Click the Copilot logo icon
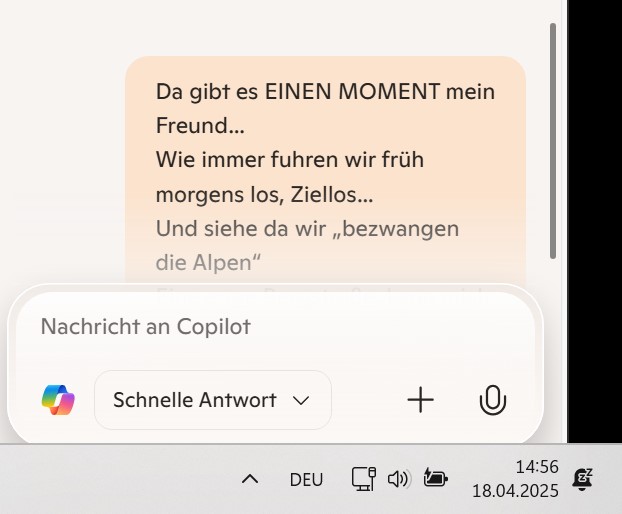 point(58,400)
